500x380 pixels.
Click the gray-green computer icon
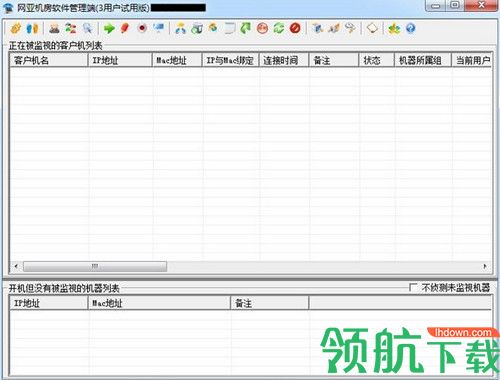(x=197, y=28)
